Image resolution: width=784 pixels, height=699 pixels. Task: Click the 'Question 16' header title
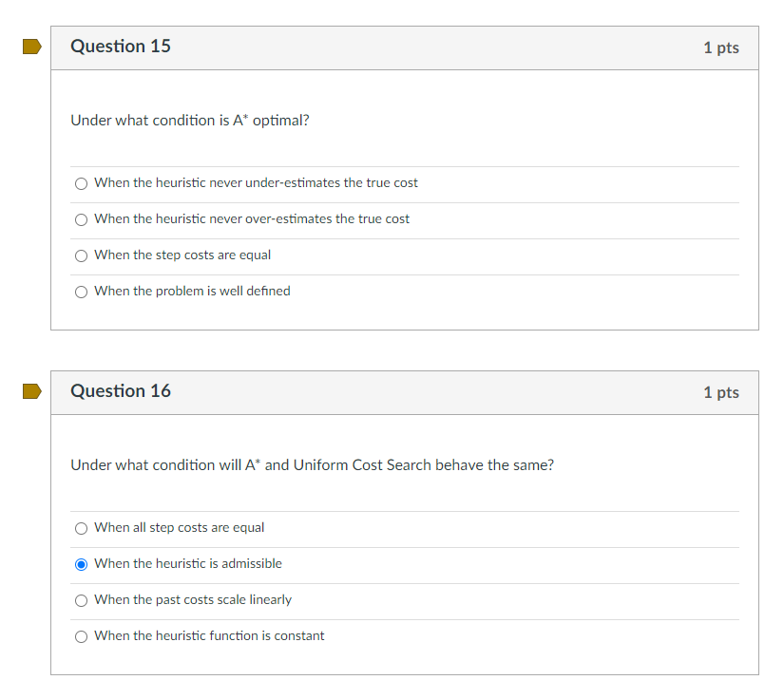pos(121,391)
